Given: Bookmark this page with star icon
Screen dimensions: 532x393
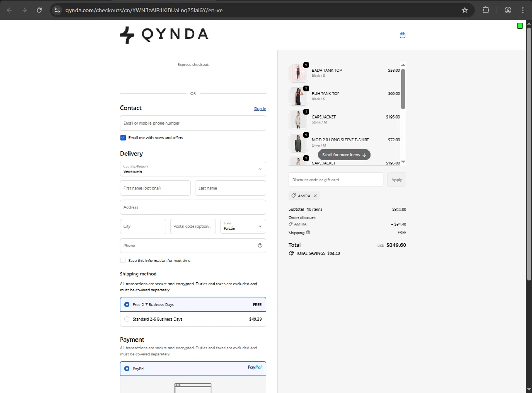Looking at the screenshot, I should click(x=465, y=10).
